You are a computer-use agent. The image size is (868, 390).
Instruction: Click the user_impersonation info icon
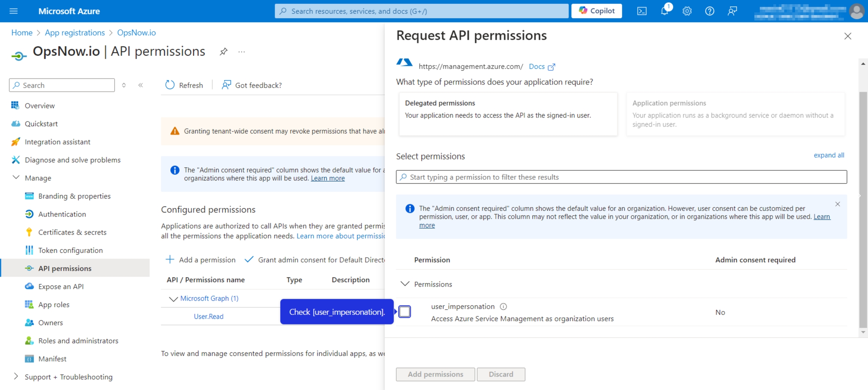(x=503, y=306)
